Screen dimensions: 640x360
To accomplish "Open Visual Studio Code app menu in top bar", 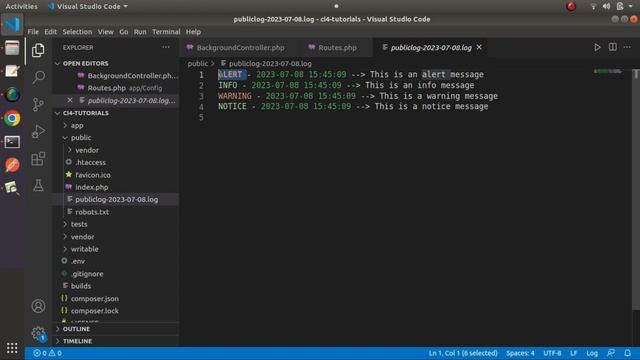I will tap(88, 6).
